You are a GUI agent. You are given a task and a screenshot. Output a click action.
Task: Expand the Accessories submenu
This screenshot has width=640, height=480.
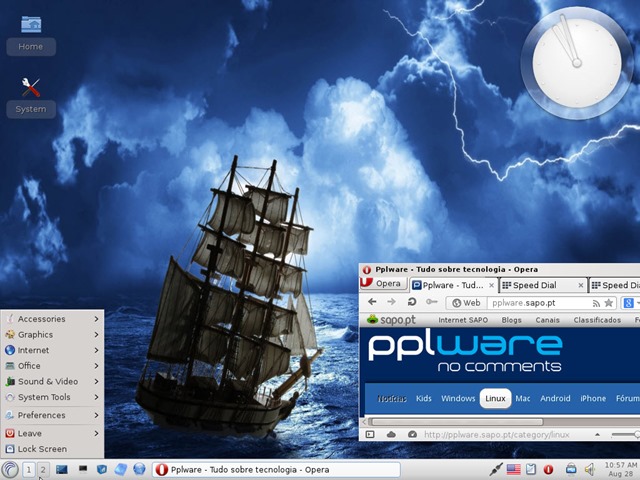point(52,319)
